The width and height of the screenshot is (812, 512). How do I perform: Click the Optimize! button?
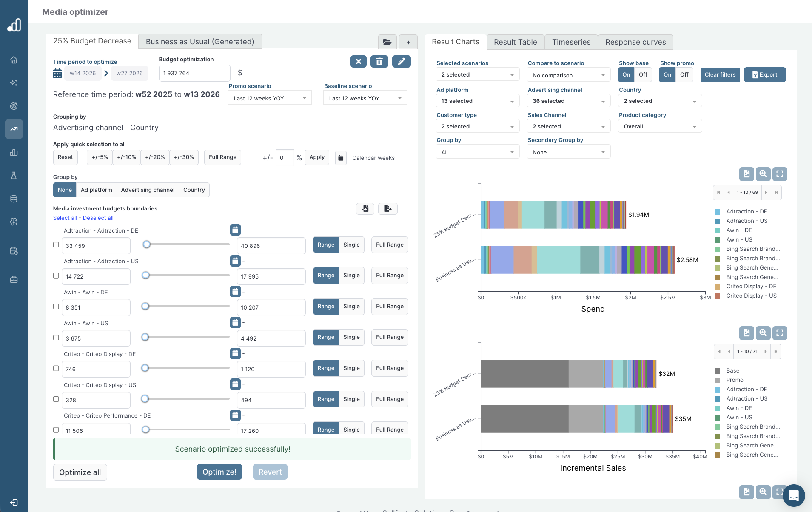click(219, 472)
